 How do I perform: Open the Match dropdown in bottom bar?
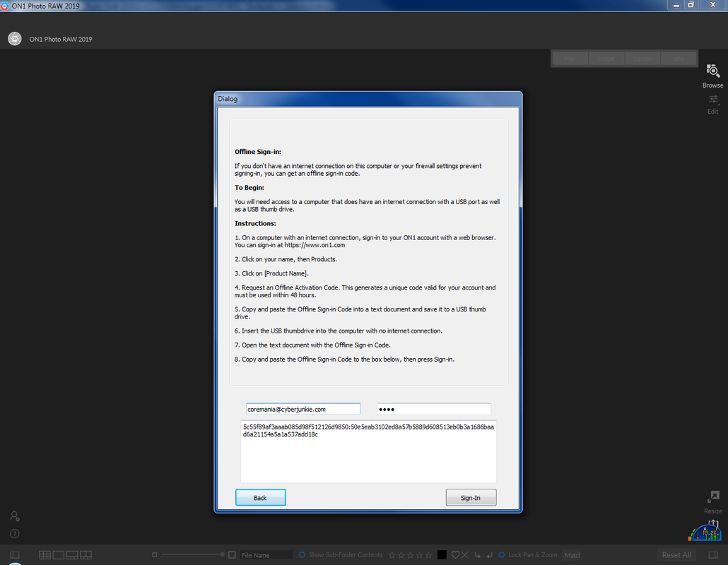572,555
